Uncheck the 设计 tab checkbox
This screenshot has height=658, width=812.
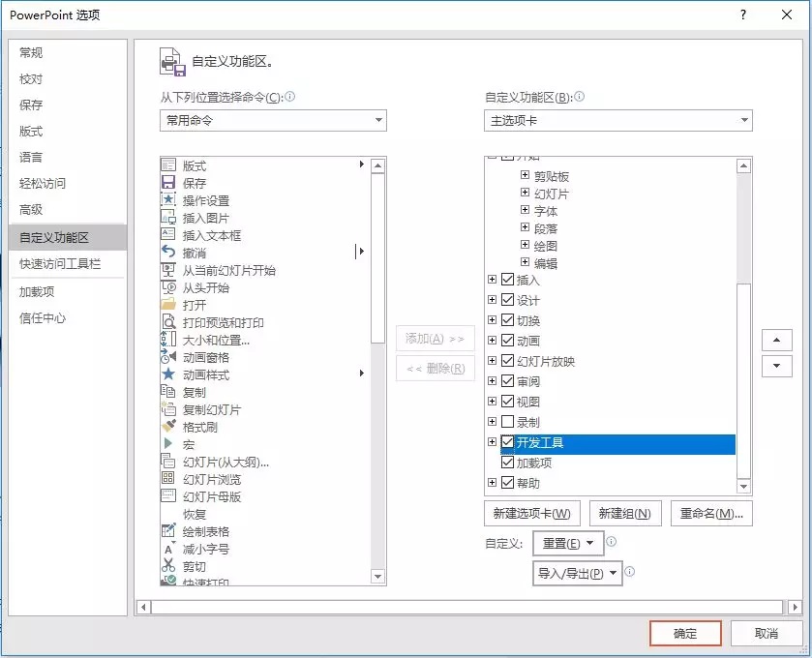coord(507,300)
